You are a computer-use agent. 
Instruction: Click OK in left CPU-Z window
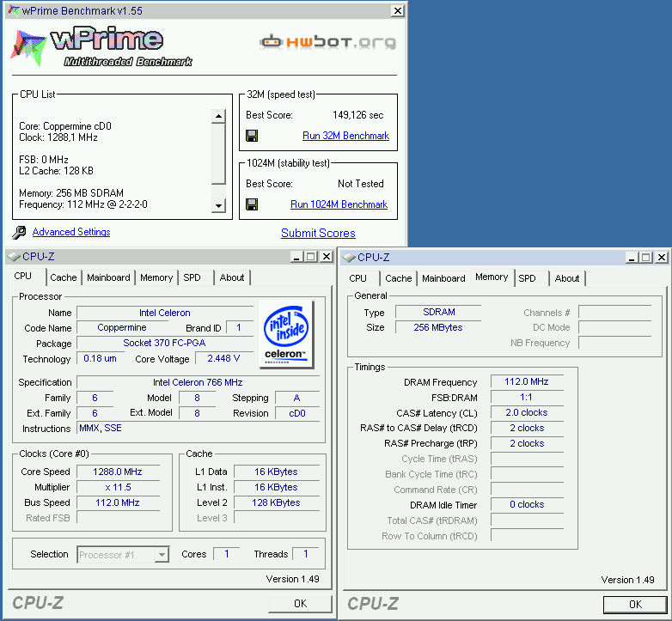(300, 604)
